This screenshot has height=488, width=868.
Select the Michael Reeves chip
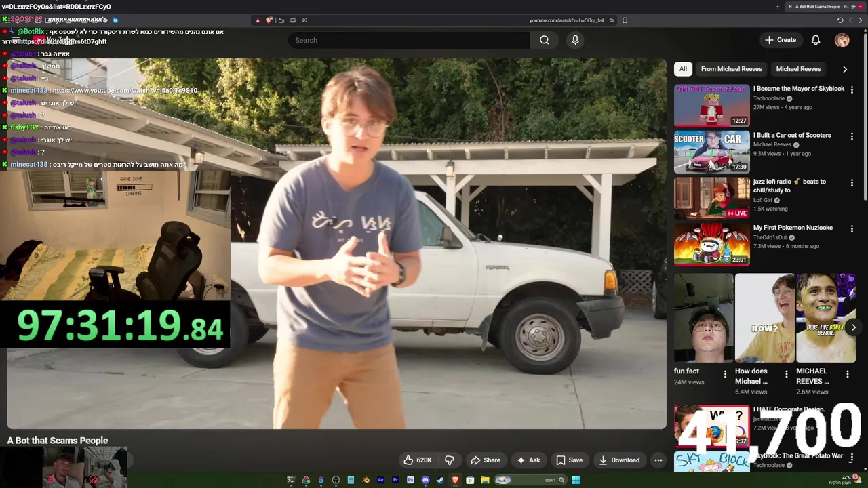[798, 69]
